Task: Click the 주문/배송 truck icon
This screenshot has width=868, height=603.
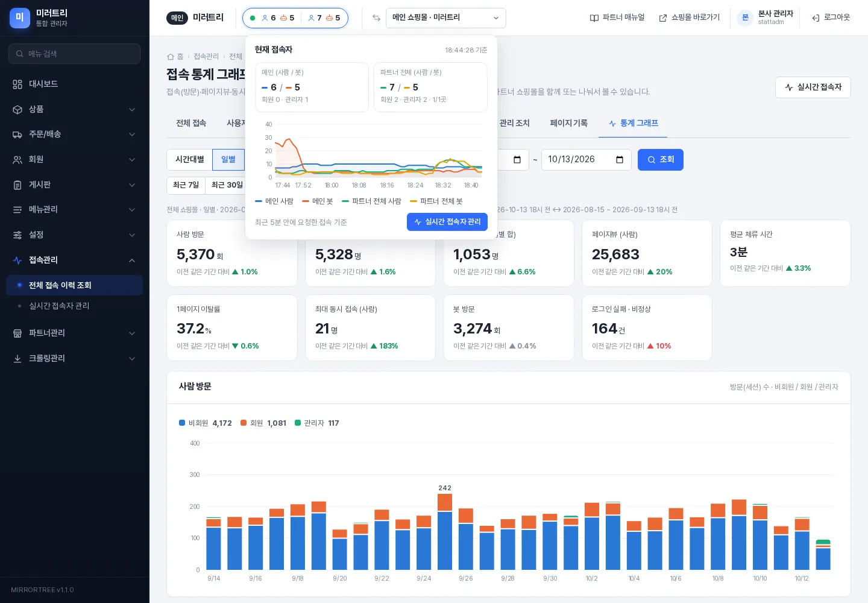Action: 17,134
